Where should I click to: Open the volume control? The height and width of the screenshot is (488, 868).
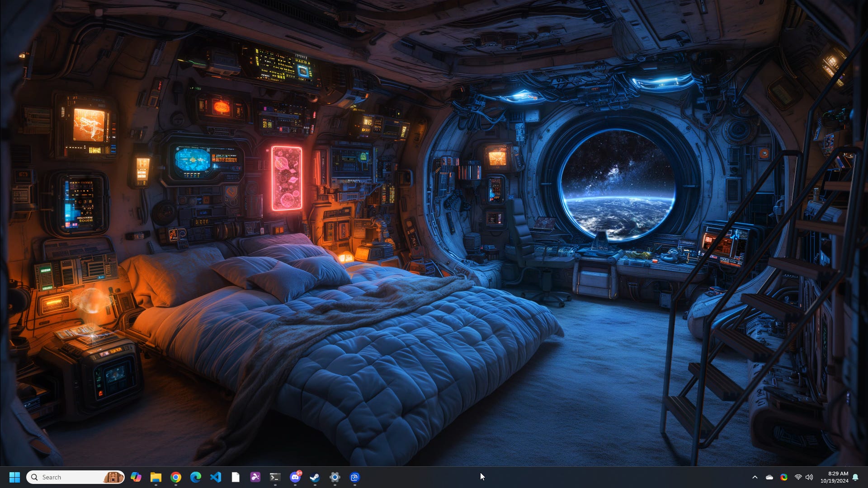(x=810, y=477)
